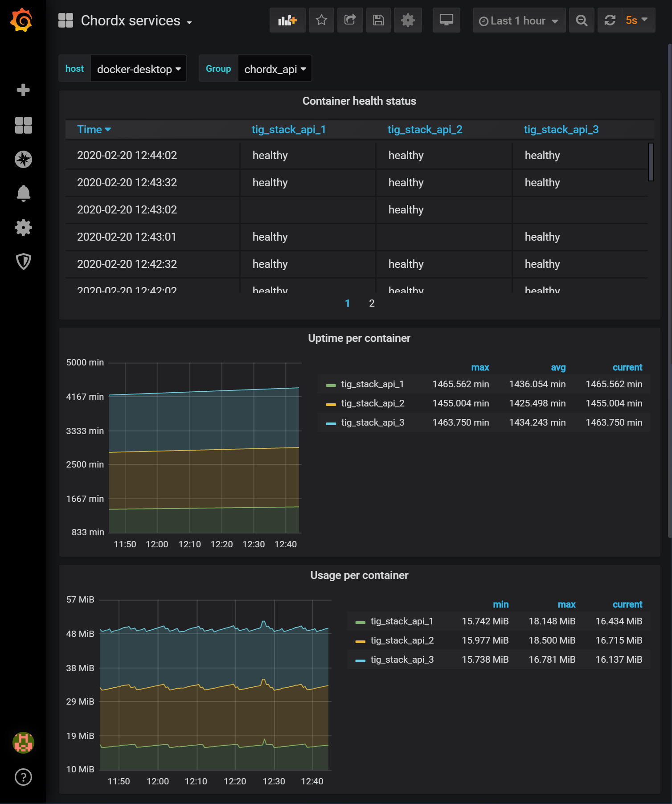Sort by tig_stack_api_3 column header
Viewport: 672px width, 804px height.
pos(561,130)
